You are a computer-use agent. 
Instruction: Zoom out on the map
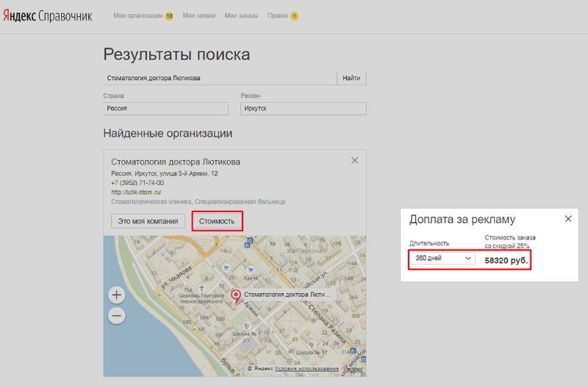pos(117,316)
